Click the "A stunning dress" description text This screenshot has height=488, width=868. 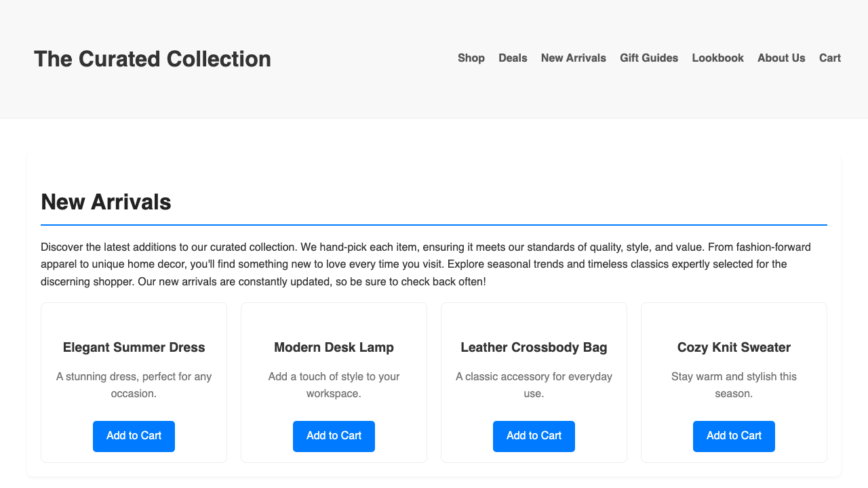(x=134, y=384)
